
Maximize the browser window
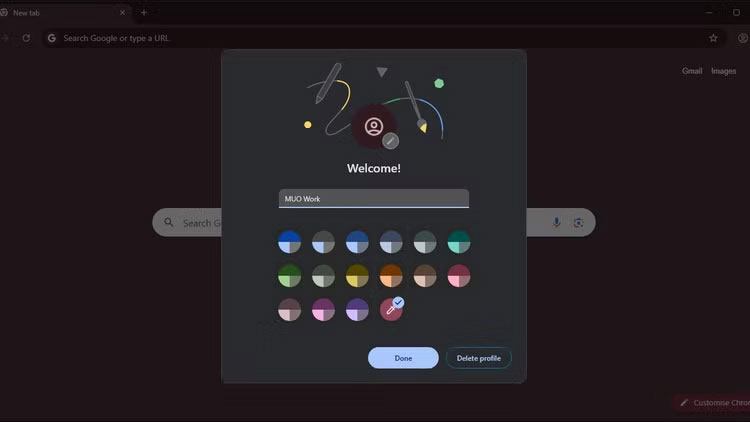[x=736, y=12]
